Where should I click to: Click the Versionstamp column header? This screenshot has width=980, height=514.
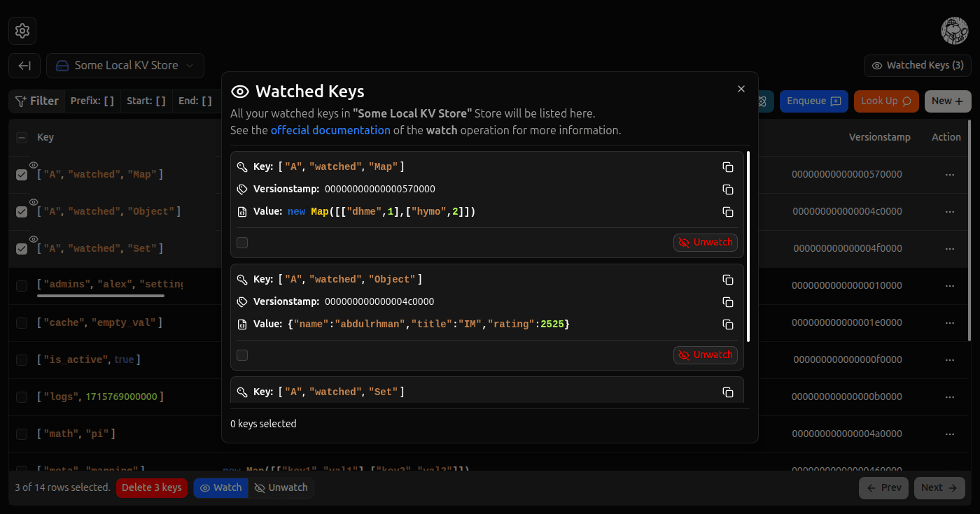point(879,138)
